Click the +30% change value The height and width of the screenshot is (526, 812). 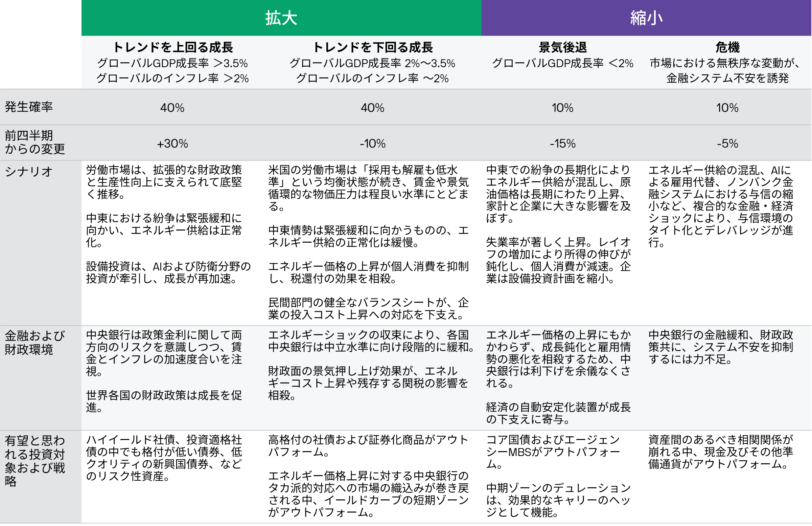pyautogui.click(x=172, y=143)
